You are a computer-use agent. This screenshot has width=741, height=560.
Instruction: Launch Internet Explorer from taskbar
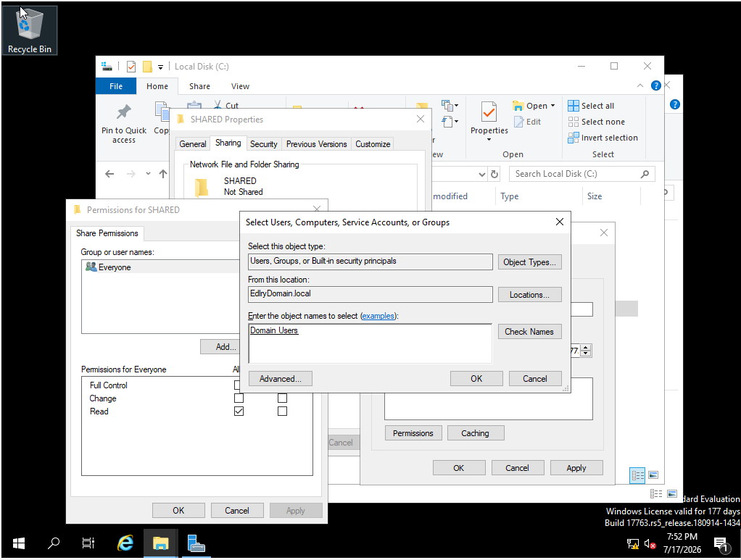coord(125,543)
